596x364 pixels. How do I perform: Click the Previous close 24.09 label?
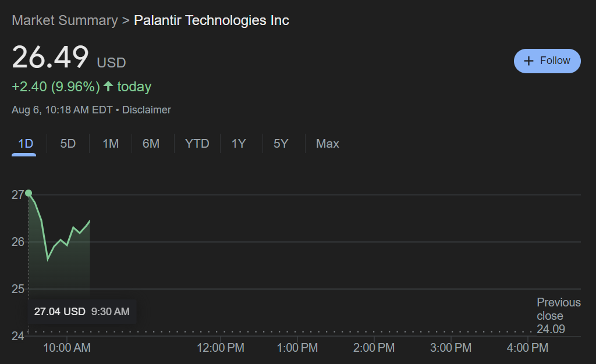558,315
